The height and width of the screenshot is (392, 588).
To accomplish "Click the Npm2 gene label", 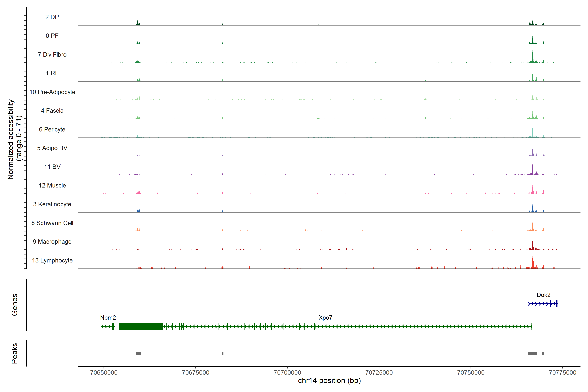I will 108,318.
